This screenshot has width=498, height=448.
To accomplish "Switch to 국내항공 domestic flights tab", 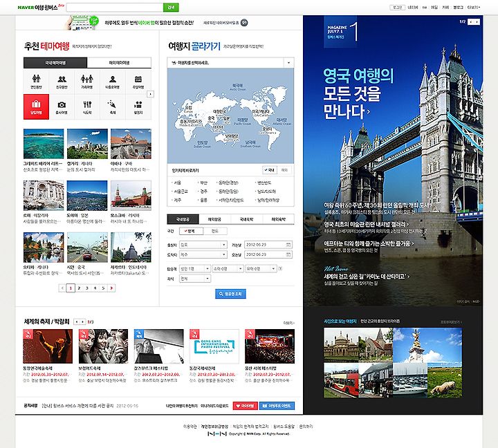I will 183,219.
